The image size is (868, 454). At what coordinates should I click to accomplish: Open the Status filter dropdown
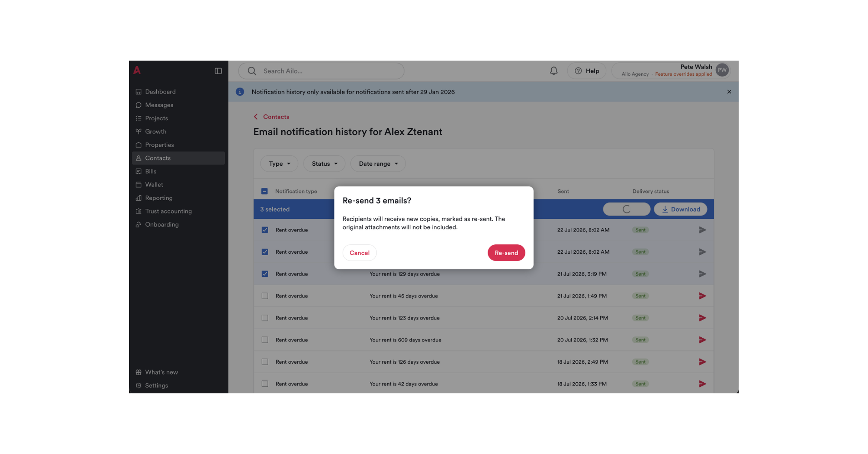pyautogui.click(x=324, y=163)
